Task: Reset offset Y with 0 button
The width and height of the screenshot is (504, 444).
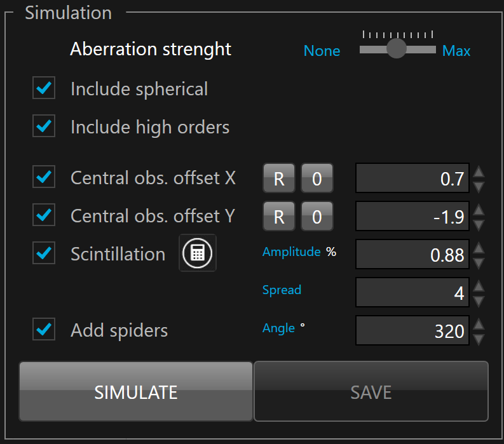Action: tap(317, 217)
